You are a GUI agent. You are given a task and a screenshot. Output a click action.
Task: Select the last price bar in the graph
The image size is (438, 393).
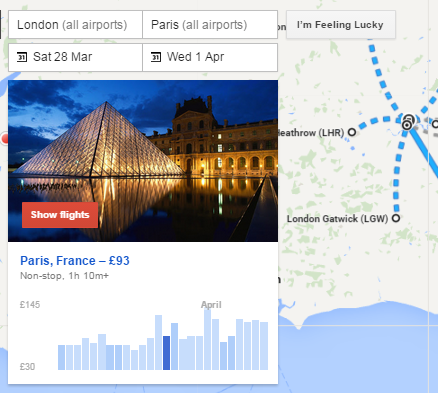[x=264, y=346]
